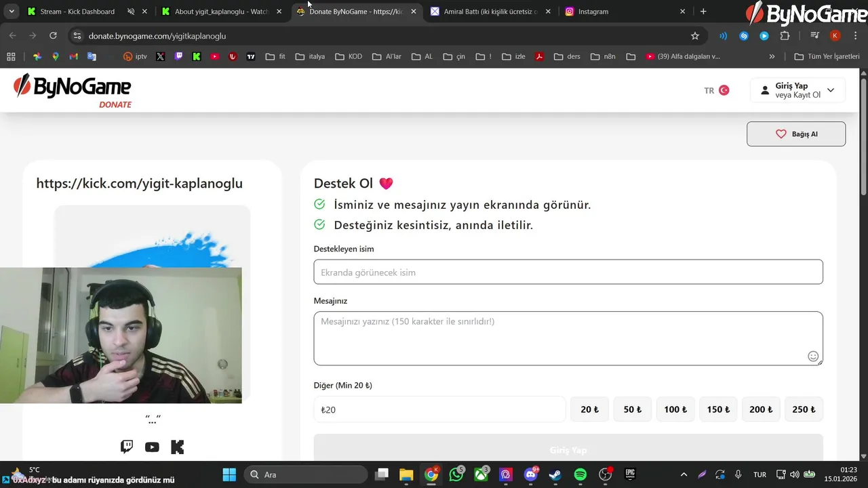The image size is (868, 488).
Task: Click the Windows taskbar search box
Action: [x=305, y=474]
